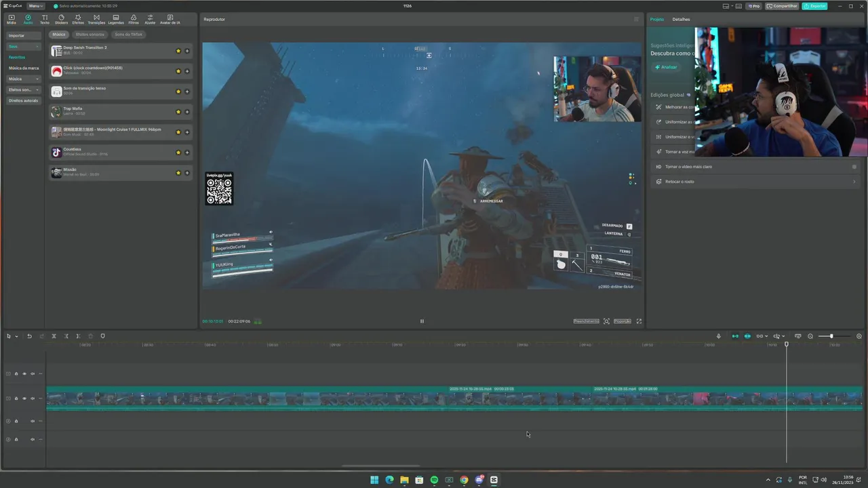Open the Stickers panel

pos(61,19)
